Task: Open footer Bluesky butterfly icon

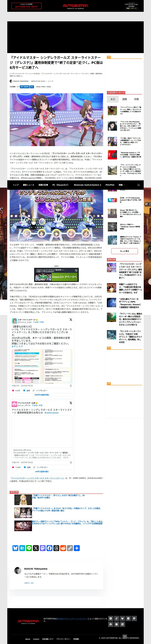Action: [122, 618]
